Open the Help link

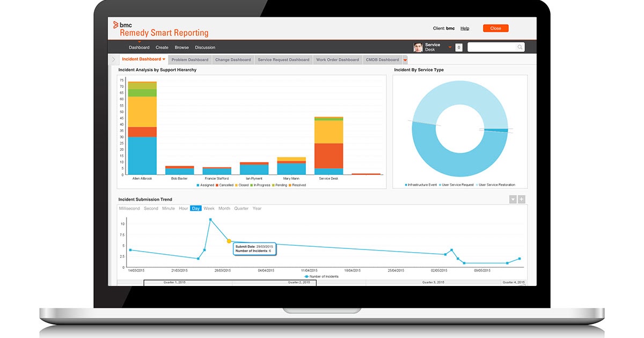(465, 28)
